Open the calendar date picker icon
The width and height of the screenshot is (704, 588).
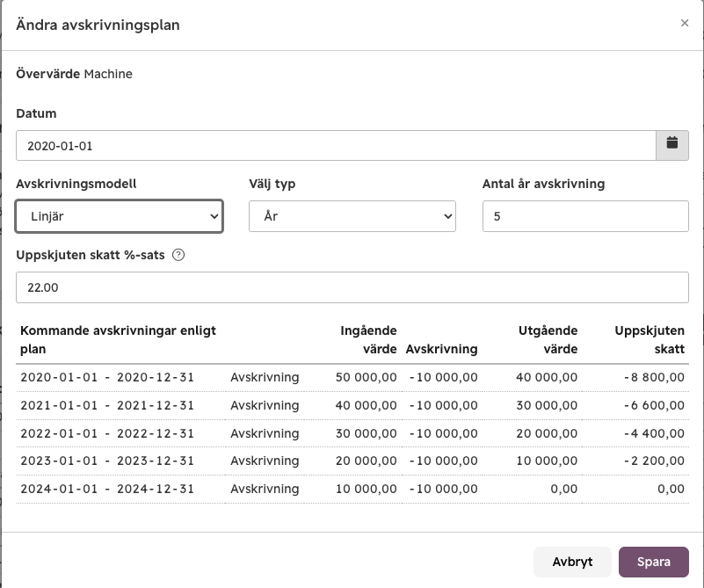[x=672, y=145]
